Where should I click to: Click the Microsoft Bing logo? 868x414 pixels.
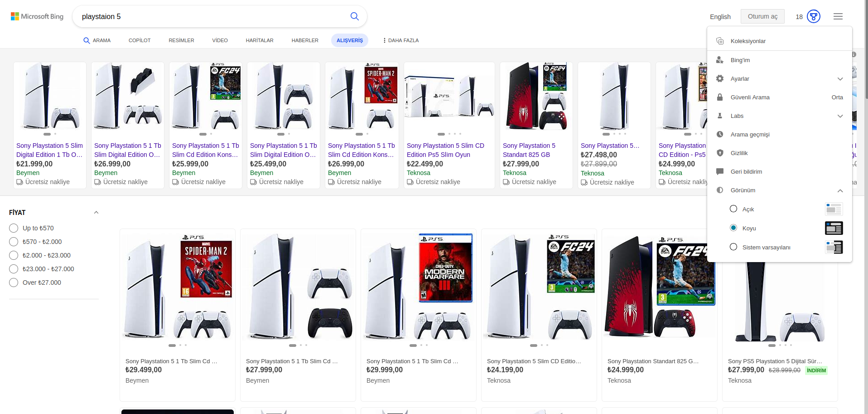[37, 16]
